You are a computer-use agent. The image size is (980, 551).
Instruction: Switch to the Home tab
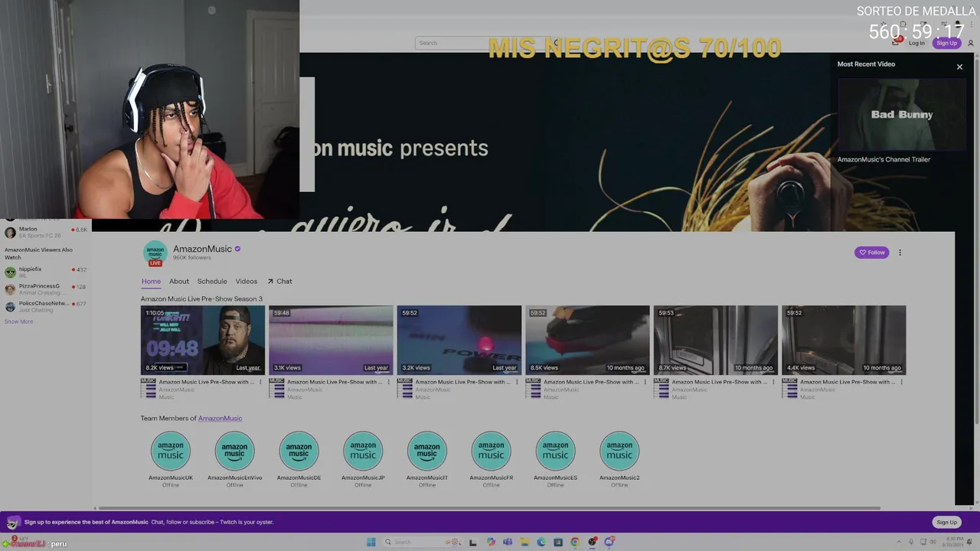point(151,282)
